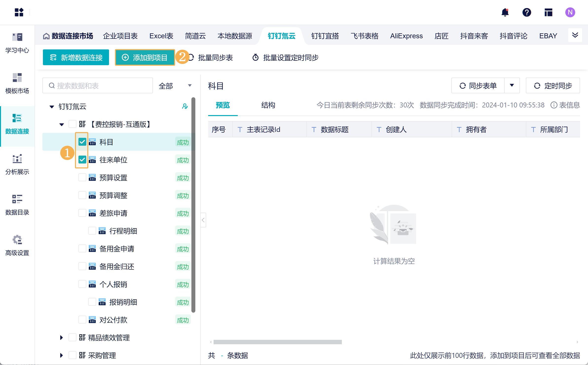Click the 添加到项目 button
This screenshot has height=365, width=588.
(x=145, y=58)
